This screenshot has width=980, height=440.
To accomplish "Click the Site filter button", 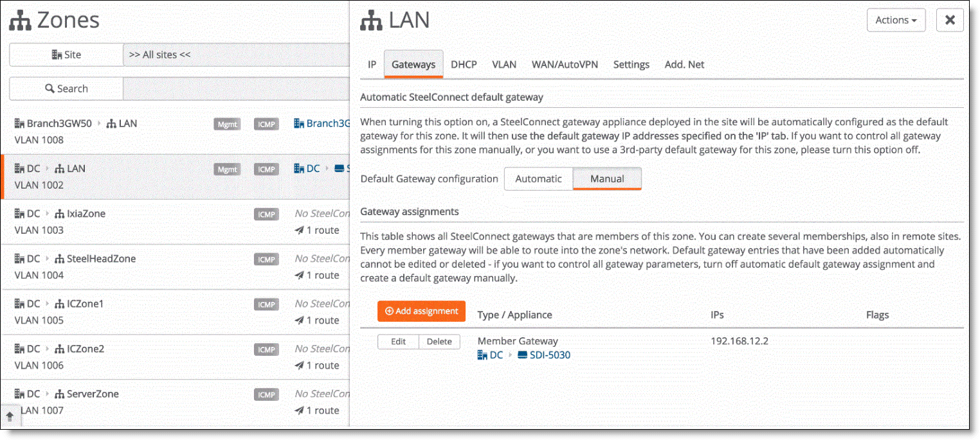I will 66,55.
